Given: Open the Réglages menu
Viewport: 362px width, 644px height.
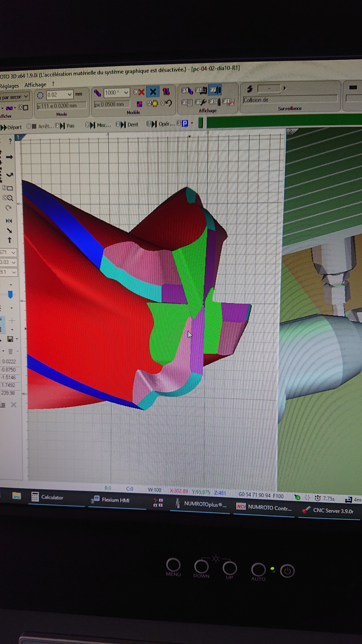Looking at the screenshot, I should 9,86.
